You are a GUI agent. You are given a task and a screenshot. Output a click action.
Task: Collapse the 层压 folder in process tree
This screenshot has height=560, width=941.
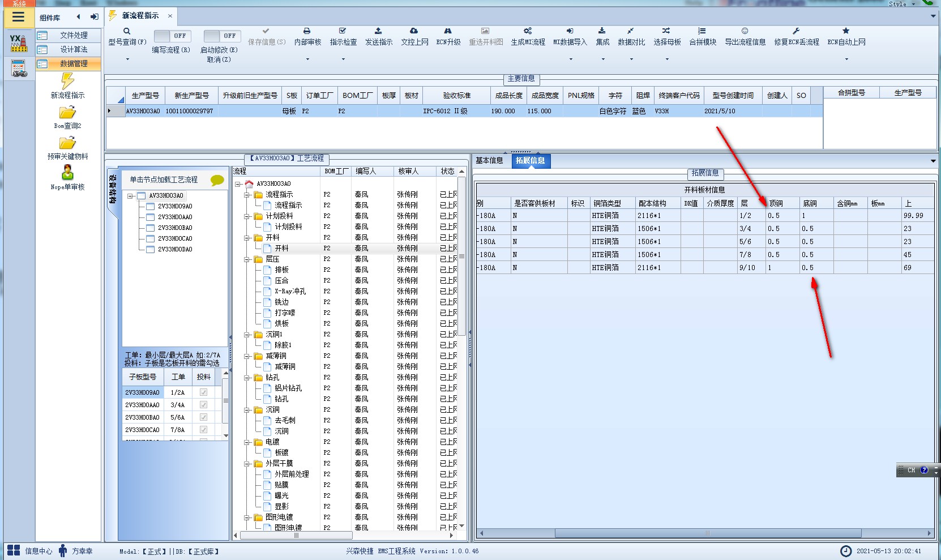coord(247,259)
